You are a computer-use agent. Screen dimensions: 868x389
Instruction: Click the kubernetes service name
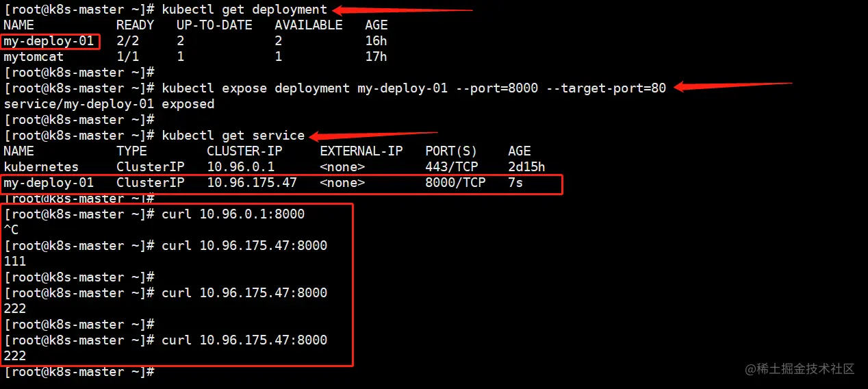click(x=41, y=167)
